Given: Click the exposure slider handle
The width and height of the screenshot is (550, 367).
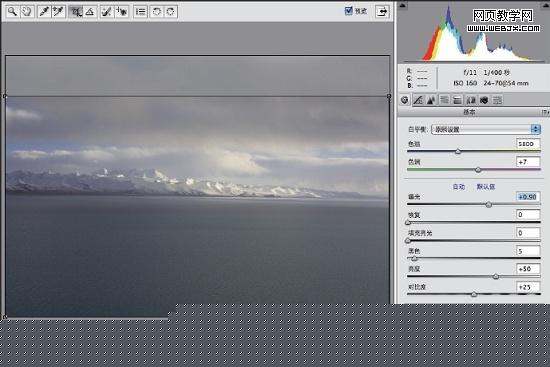Looking at the screenshot, I should 489,205.
